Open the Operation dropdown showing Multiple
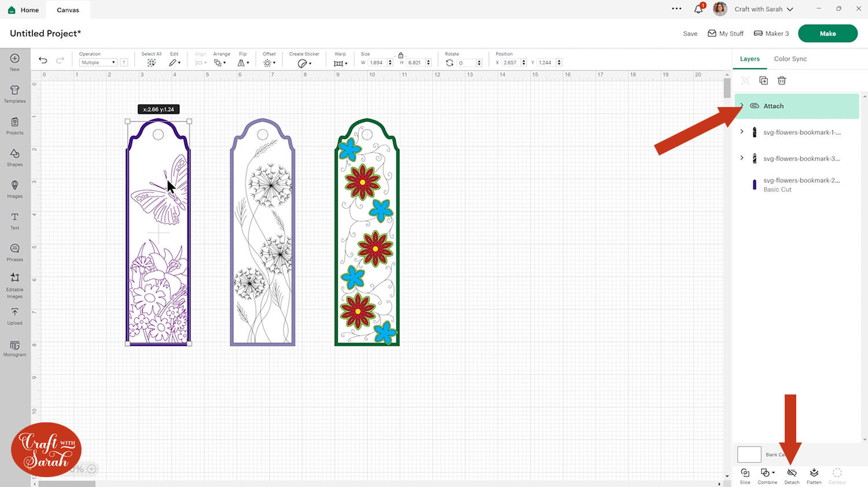This screenshot has width=868, height=487. point(98,62)
